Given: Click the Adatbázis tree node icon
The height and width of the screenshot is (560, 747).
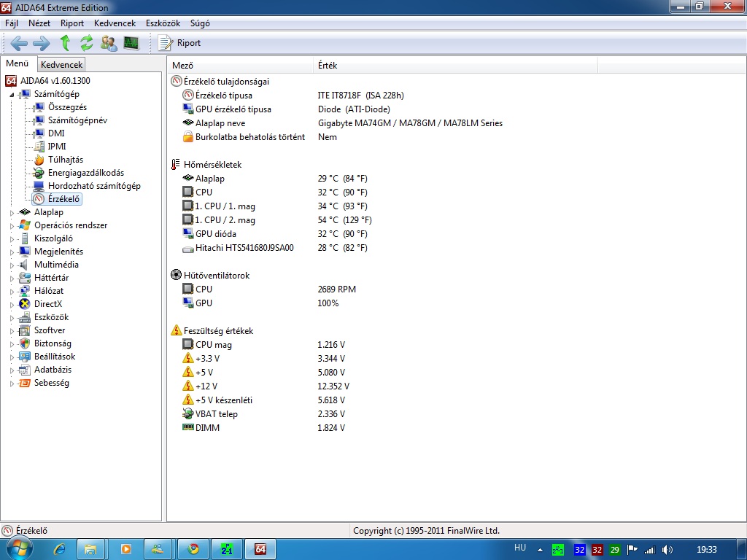Looking at the screenshot, I should tap(25, 370).
